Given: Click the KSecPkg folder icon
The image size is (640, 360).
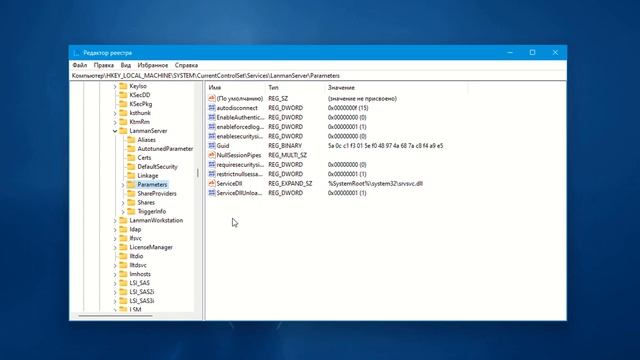Looking at the screenshot, I should 123,104.
